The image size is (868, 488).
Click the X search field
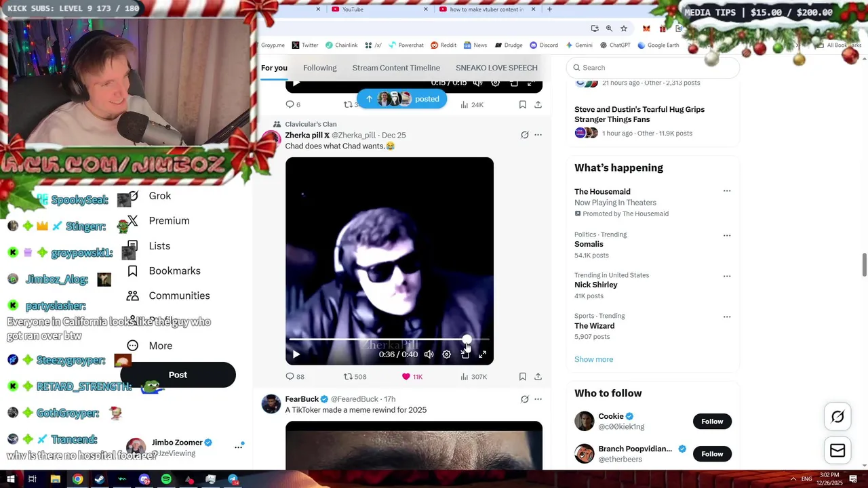653,68
